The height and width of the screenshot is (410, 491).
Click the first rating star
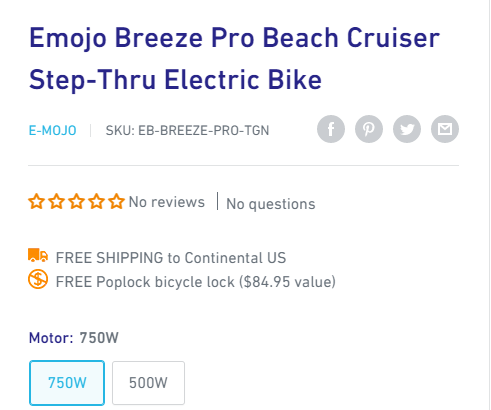point(37,201)
